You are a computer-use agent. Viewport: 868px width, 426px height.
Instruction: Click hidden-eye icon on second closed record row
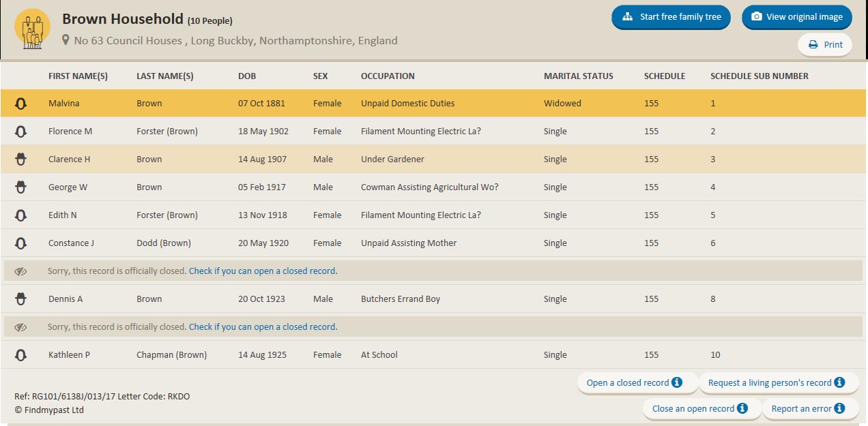[20, 327]
